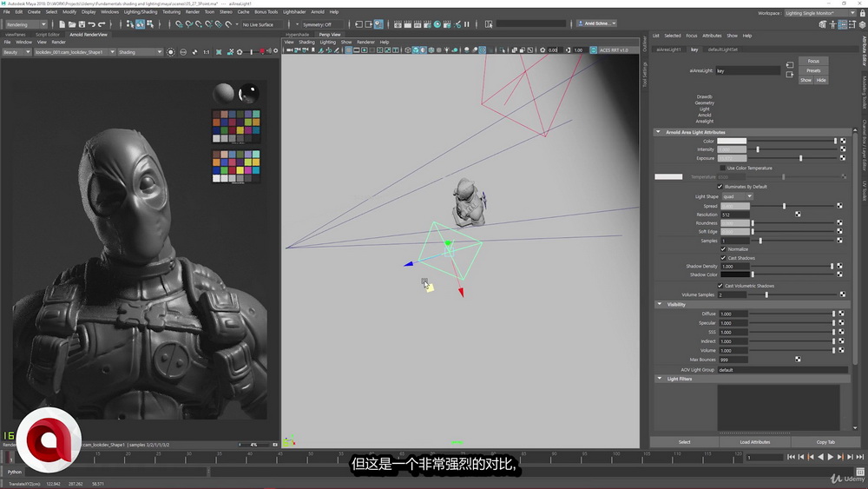Click the Hide button in Attribute Editor
Viewport: 868px width, 489px height.
point(821,80)
